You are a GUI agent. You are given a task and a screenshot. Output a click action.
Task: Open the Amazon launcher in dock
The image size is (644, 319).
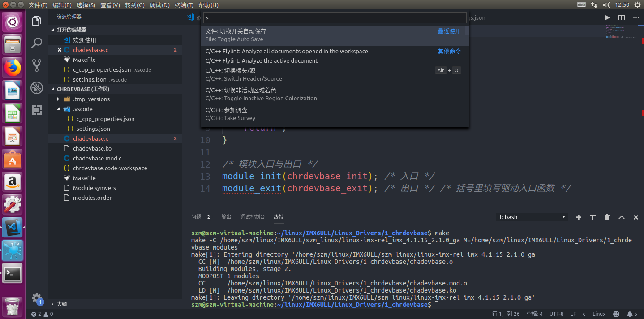(13, 182)
